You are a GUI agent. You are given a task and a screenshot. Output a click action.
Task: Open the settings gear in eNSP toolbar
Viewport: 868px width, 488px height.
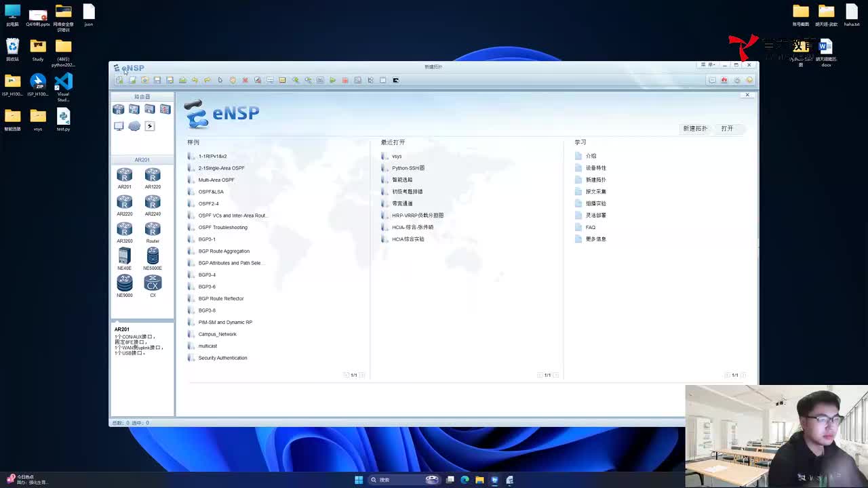pos(737,80)
